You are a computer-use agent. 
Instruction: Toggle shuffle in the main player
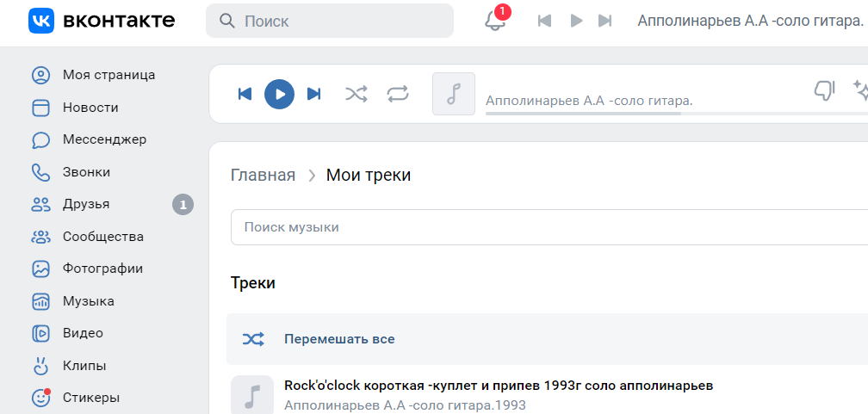point(356,94)
